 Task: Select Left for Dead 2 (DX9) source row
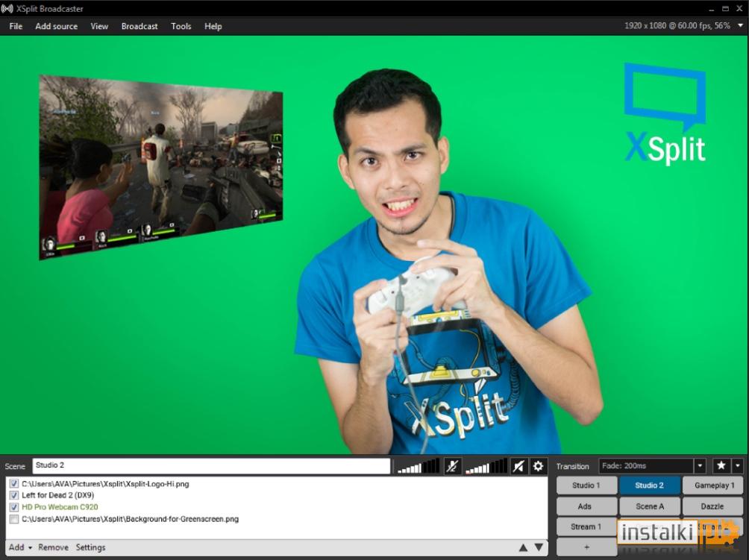tap(277, 495)
